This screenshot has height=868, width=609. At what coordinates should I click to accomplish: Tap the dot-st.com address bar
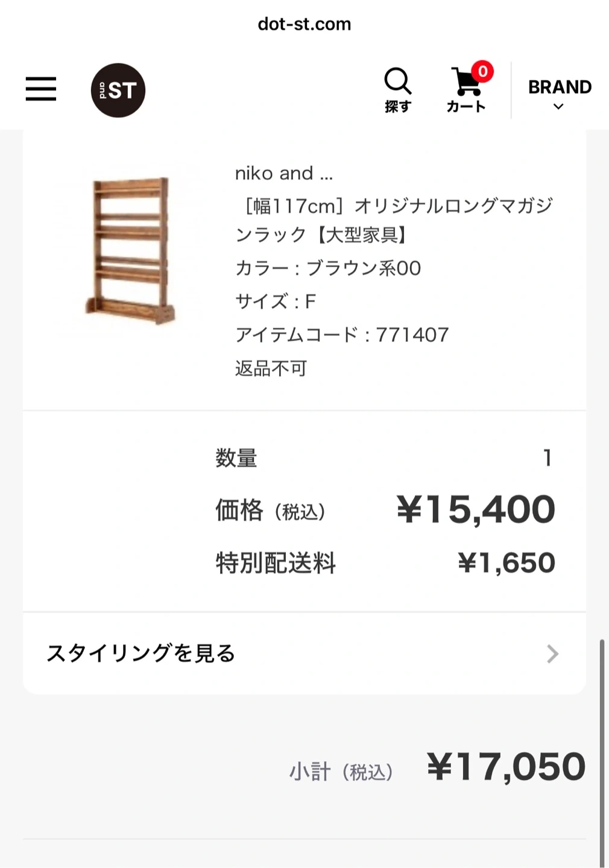(x=304, y=24)
